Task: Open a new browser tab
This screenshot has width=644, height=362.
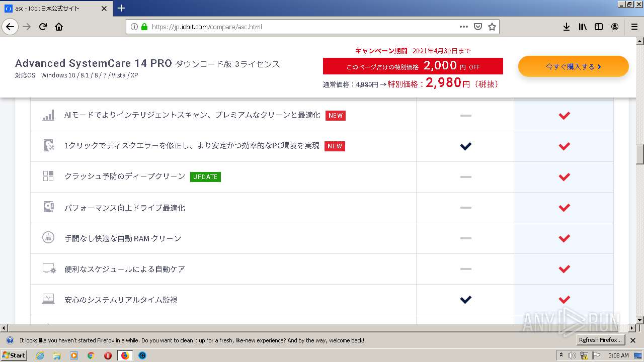Action: click(121, 8)
